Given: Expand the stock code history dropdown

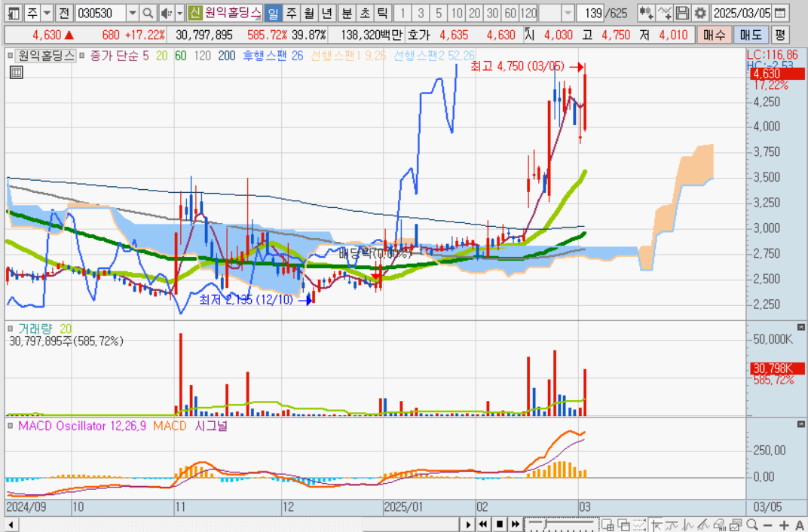Looking at the screenshot, I should click(x=133, y=13).
